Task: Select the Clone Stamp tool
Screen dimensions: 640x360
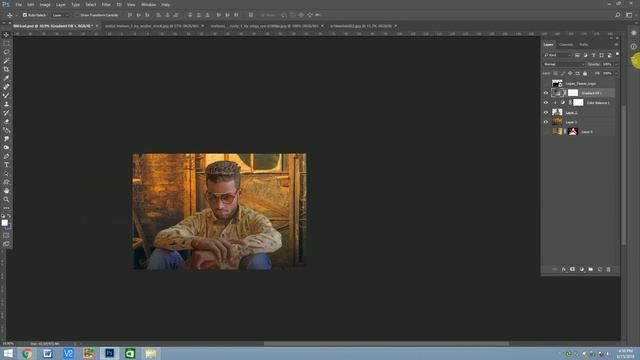Action: (x=6, y=104)
